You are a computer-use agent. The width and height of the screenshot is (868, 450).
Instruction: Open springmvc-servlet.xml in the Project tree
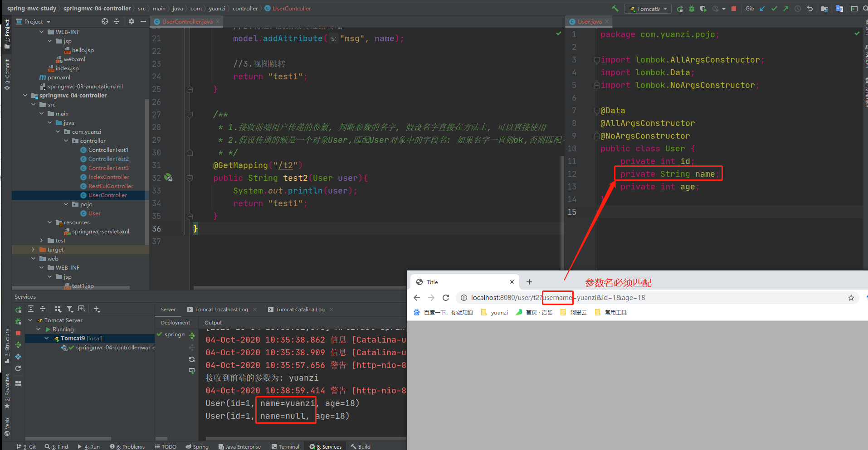click(101, 232)
